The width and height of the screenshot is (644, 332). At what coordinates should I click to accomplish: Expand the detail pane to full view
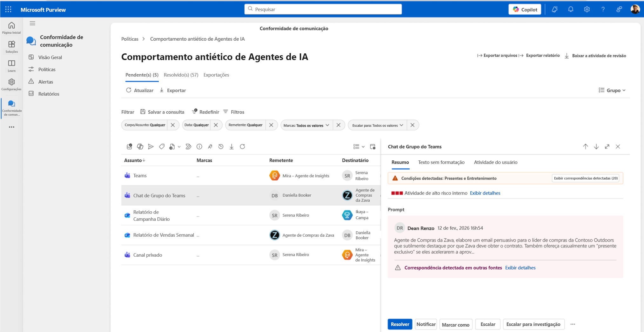click(x=607, y=146)
